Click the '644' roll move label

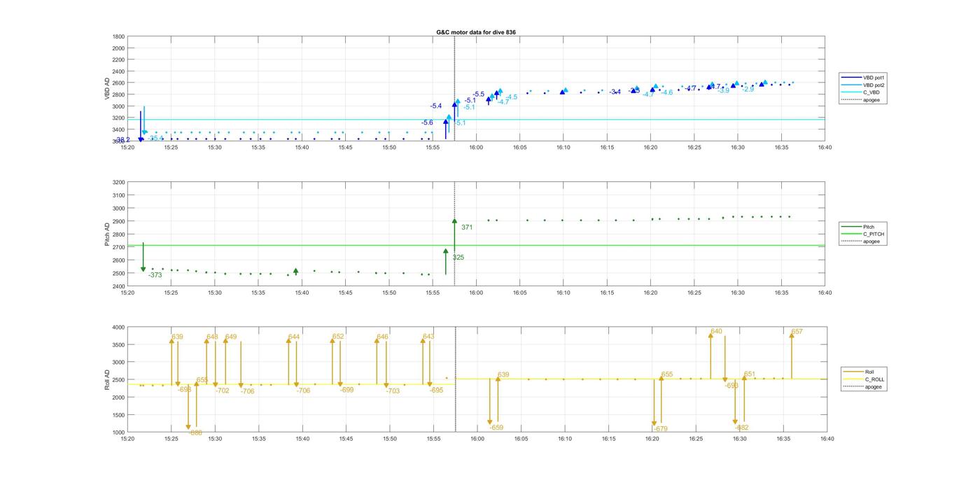294,337
